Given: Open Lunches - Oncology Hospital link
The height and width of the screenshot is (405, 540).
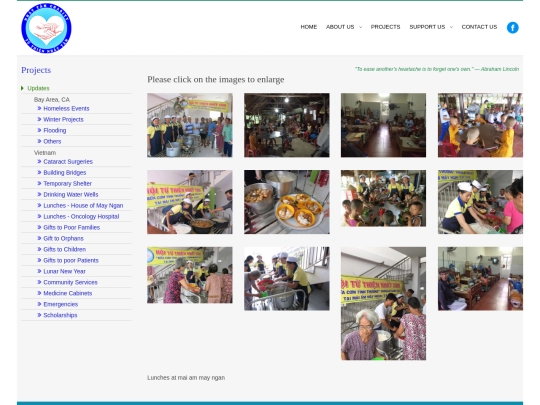Looking at the screenshot, I should (x=81, y=217).
